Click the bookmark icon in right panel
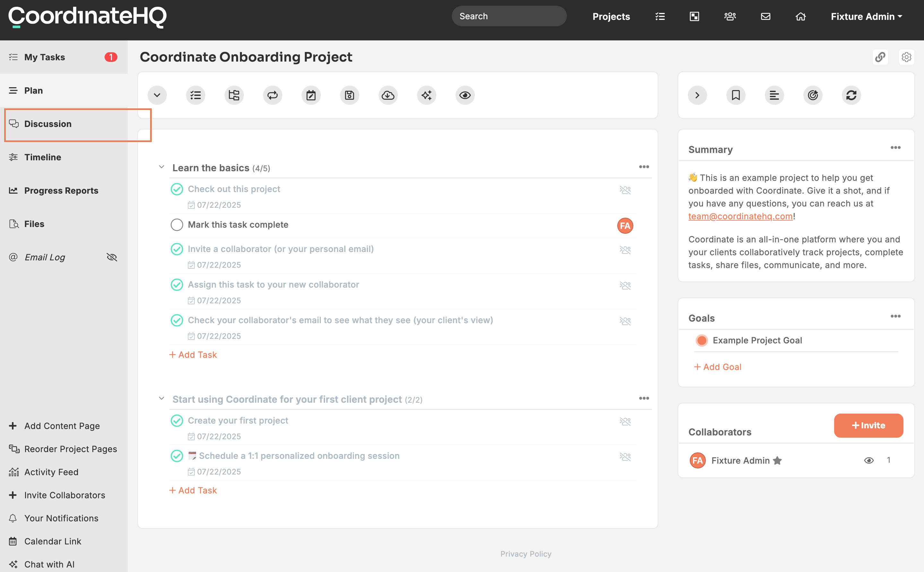The height and width of the screenshot is (572, 924). pyautogui.click(x=736, y=95)
